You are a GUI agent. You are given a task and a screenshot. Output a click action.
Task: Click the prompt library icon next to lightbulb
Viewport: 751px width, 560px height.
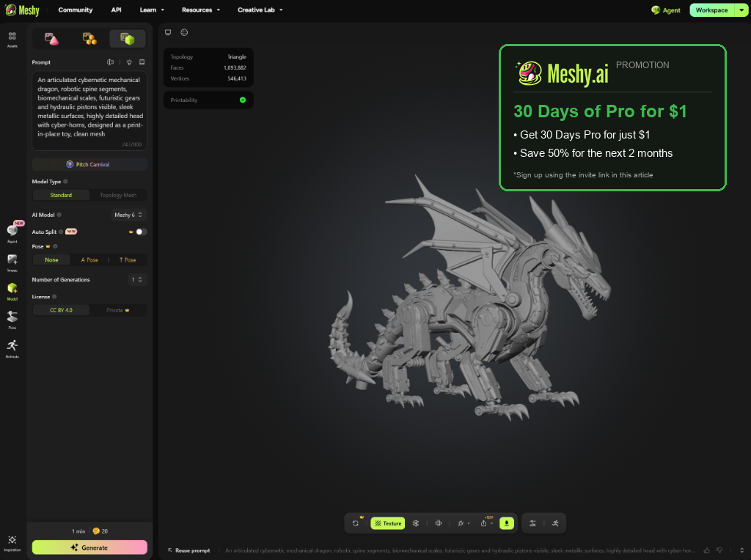142,62
